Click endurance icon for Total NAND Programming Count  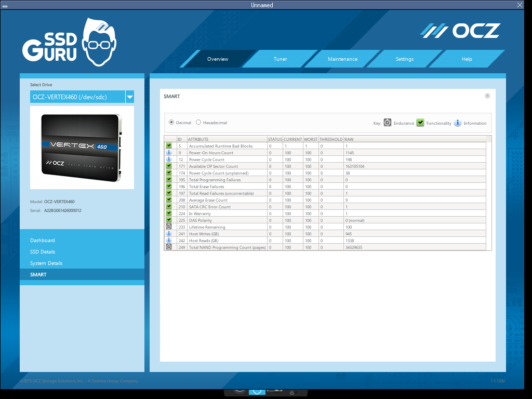(169, 247)
